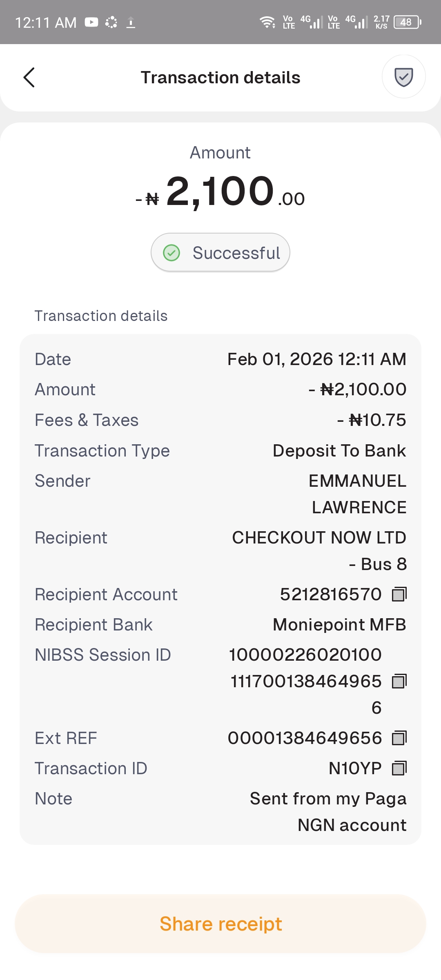The width and height of the screenshot is (441, 980).
Task: Copy the recipient account number
Action: pyautogui.click(x=399, y=595)
